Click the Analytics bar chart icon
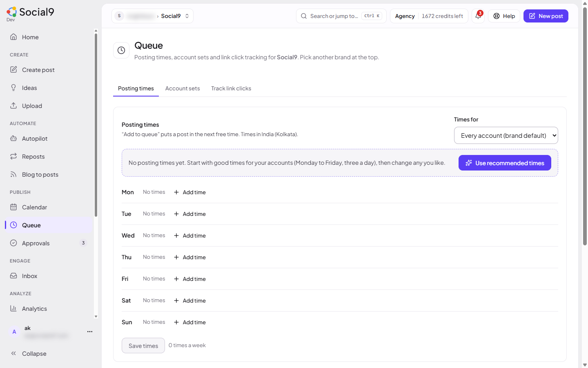This screenshot has height=368, width=588. click(13, 308)
